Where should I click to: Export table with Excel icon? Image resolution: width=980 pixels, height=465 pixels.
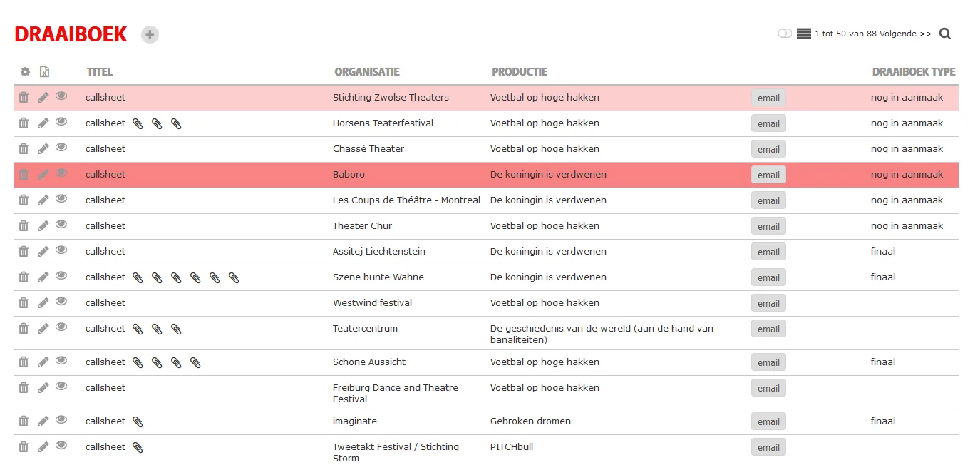click(x=44, y=72)
